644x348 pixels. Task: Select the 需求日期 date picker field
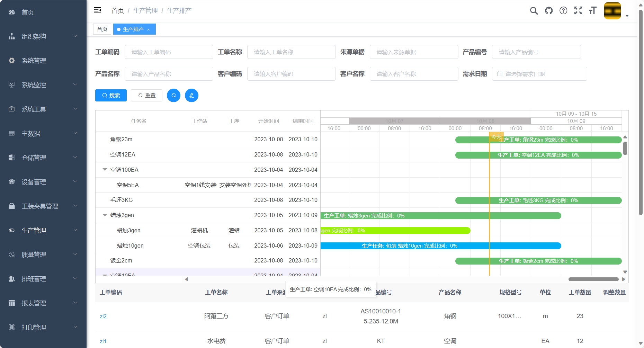point(539,74)
